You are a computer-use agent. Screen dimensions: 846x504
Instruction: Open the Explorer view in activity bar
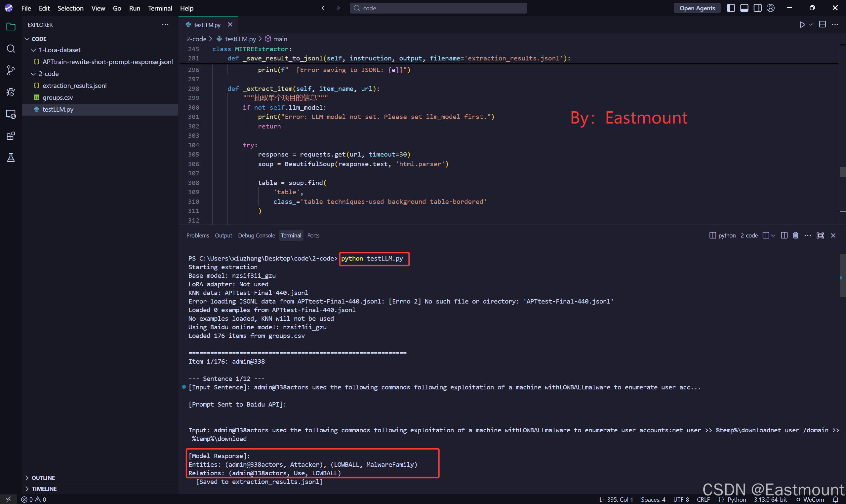[x=11, y=27]
